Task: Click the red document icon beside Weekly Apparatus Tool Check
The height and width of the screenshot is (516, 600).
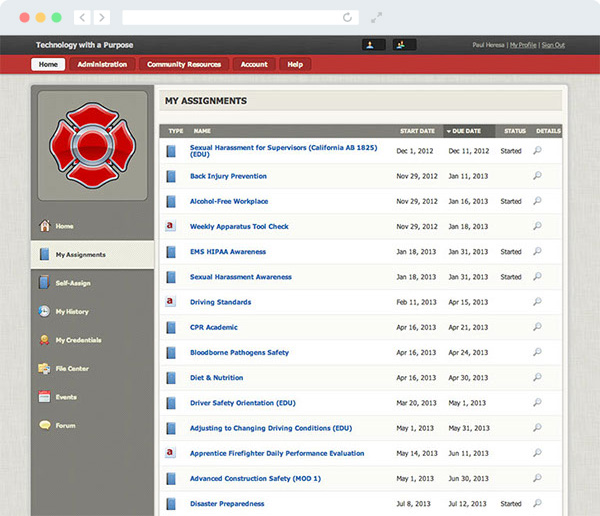Action: 171,227
